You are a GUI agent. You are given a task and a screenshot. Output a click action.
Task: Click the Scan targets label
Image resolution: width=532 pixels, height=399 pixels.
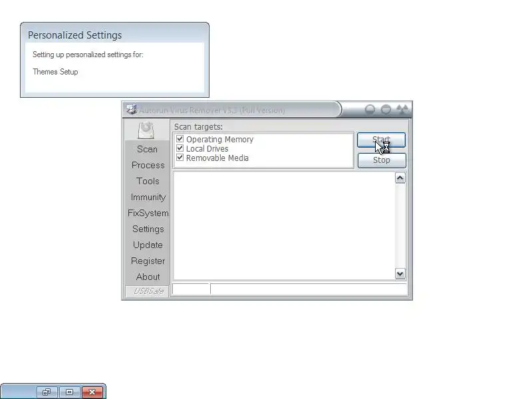click(198, 127)
